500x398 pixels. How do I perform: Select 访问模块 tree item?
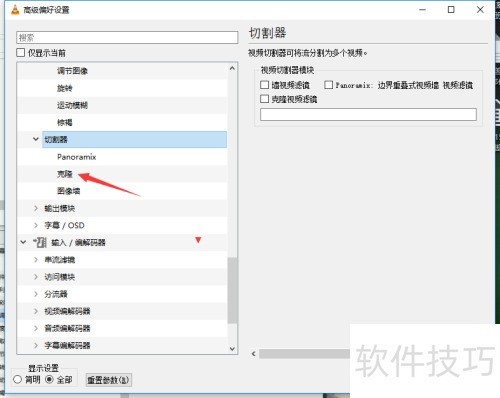click(60, 277)
